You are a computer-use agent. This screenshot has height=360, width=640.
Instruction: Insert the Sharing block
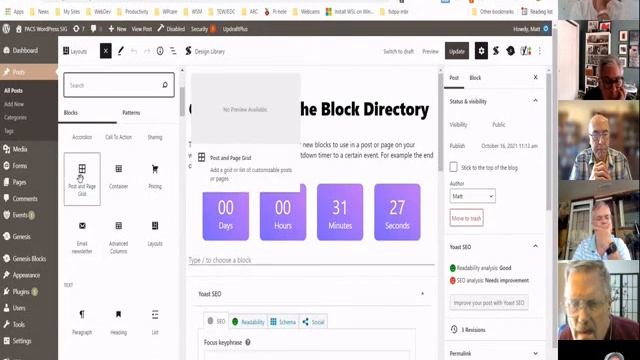point(155,137)
